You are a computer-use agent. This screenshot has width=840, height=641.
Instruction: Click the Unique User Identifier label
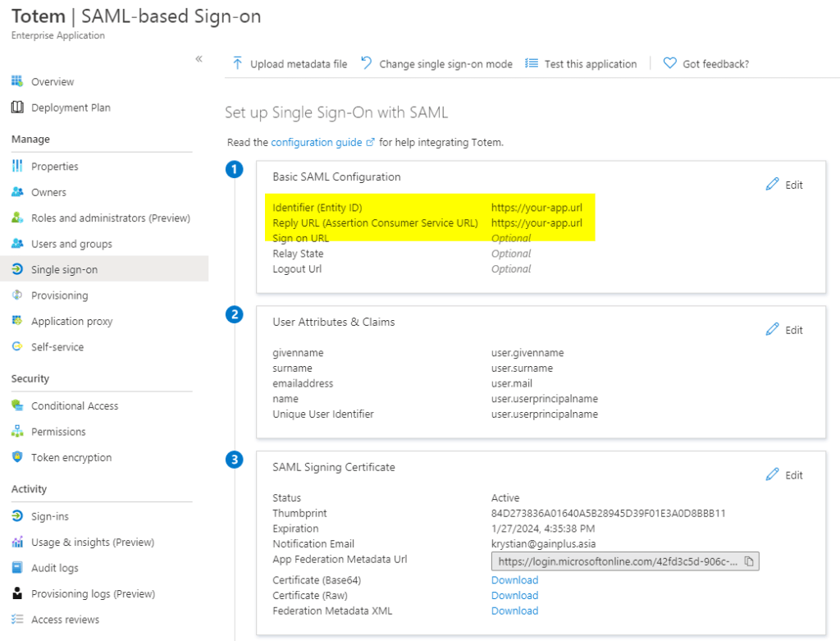point(323,414)
